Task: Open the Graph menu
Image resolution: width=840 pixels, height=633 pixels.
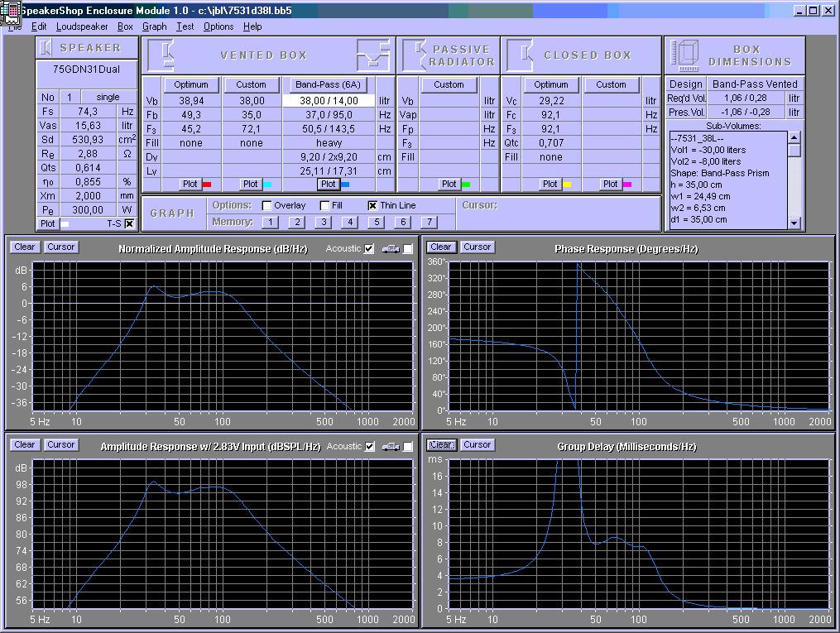Action: pyautogui.click(x=154, y=26)
